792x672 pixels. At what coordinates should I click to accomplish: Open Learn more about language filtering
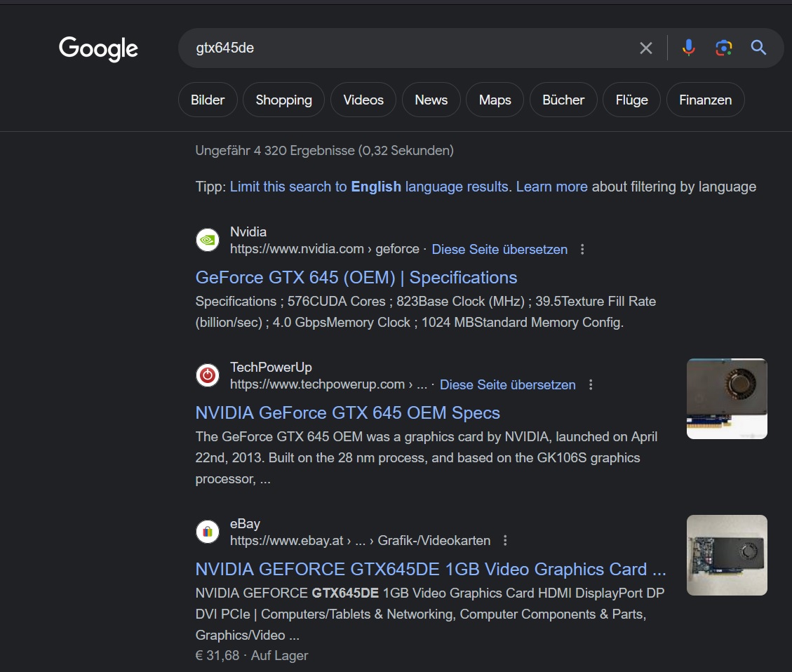pyautogui.click(x=551, y=187)
